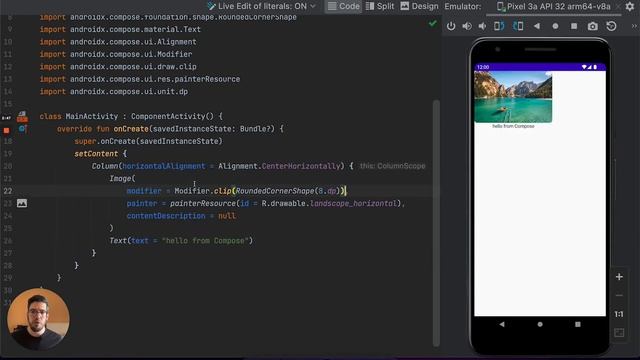
Task: Click the 'hello from Compose' text in emulator
Action: click(513, 126)
